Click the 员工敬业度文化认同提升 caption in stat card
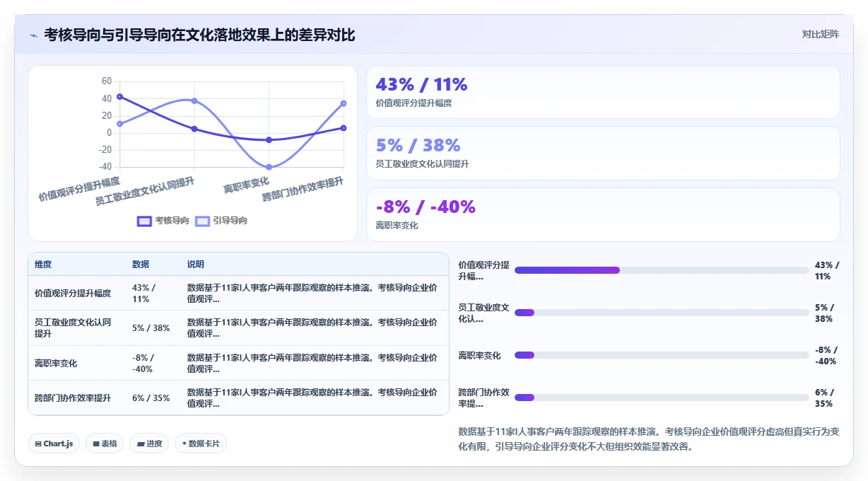The height and width of the screenshot is (481, 868). [422, 164]
